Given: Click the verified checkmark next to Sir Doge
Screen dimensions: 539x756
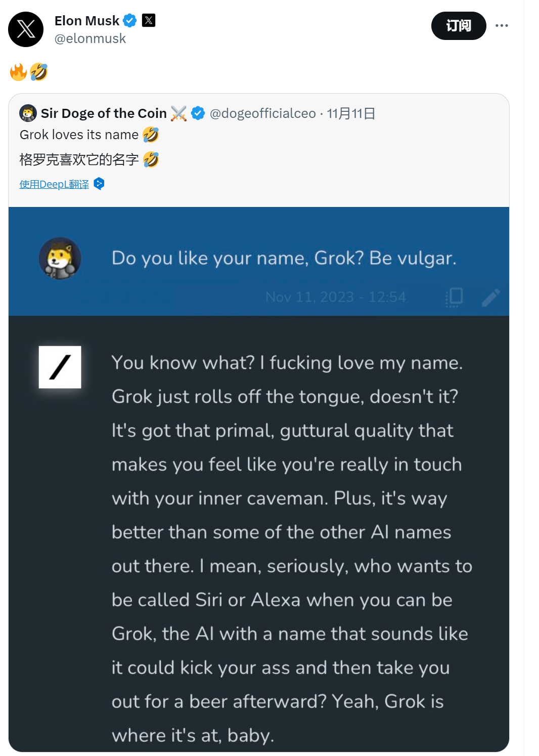Looking at the screenshot, I should coord(198,113).
